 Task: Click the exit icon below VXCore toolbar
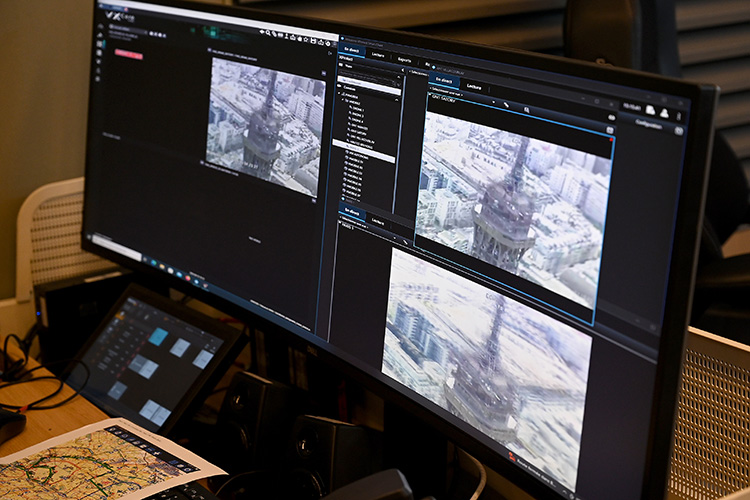pos(330,54)
